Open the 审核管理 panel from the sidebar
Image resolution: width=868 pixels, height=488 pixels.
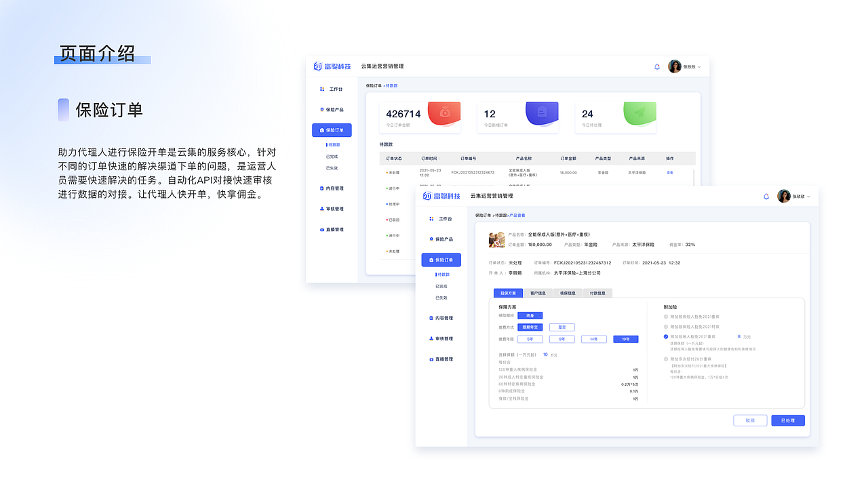pos(441,338)
